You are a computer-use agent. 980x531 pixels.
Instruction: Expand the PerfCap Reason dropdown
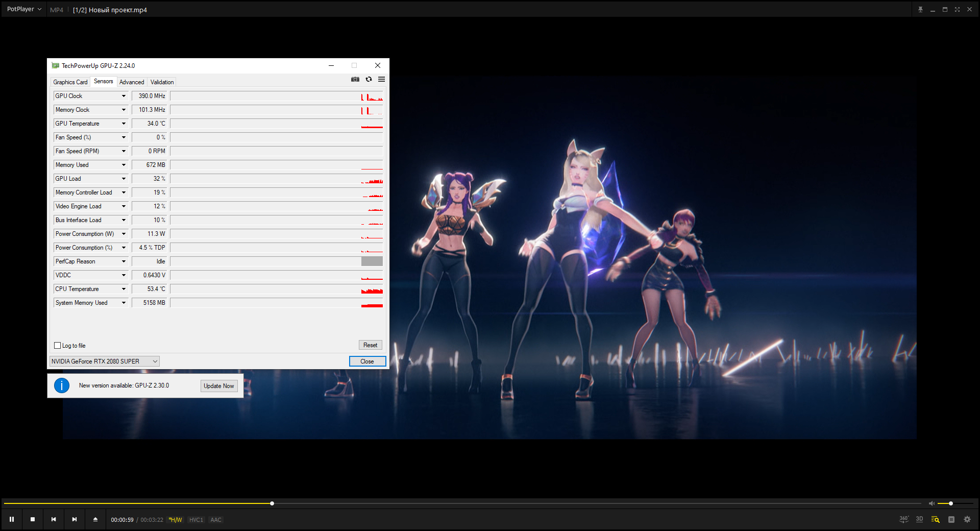pyautogui.click(x=124, y=261)
